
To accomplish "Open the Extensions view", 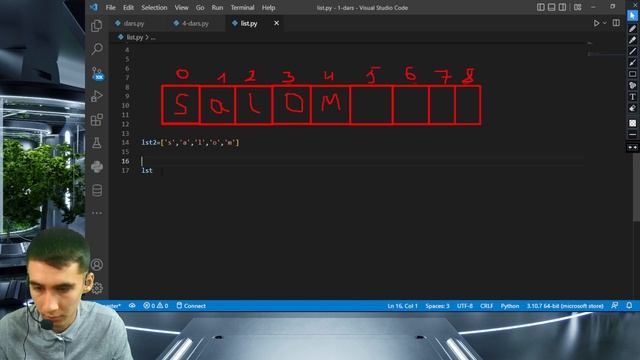I will coord(97,120).
